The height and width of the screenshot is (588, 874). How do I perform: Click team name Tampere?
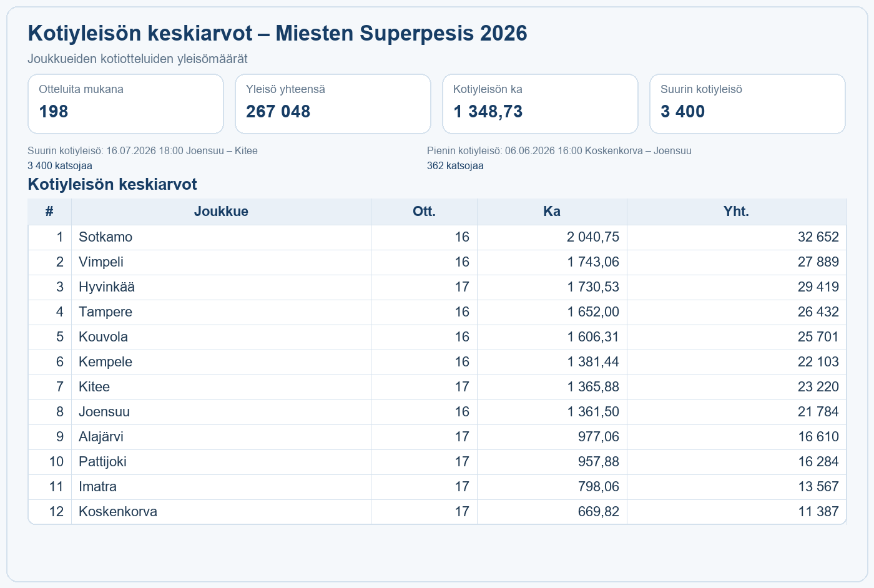point(106,312)
